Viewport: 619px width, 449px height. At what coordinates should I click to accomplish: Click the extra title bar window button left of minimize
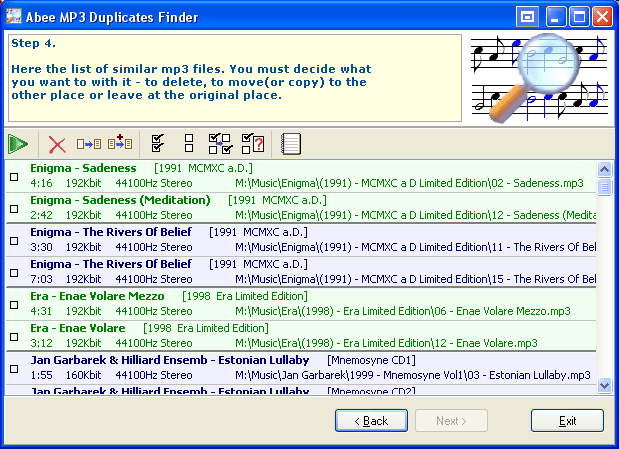coord(527,17)
